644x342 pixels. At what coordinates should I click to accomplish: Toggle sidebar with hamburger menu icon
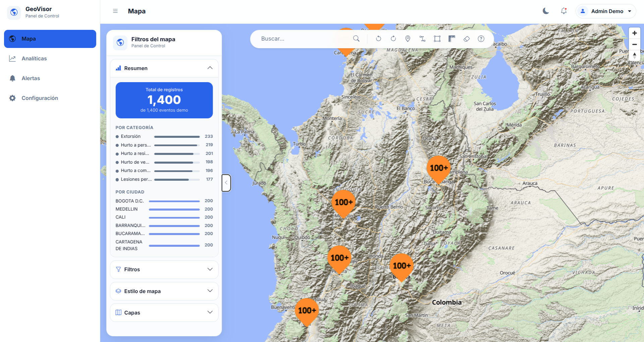click(115, 11)
